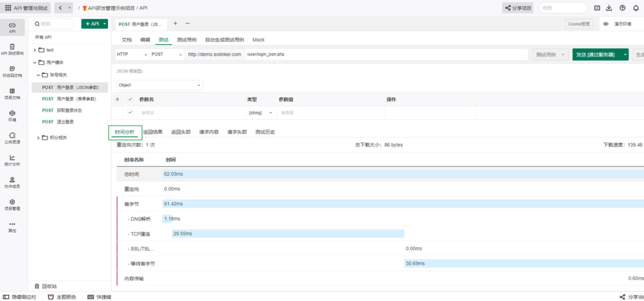The height and width of the screenshot is (301, 644).
Task: Open the Object JSON root type dropdown
Action: click(x=160, y=85)
